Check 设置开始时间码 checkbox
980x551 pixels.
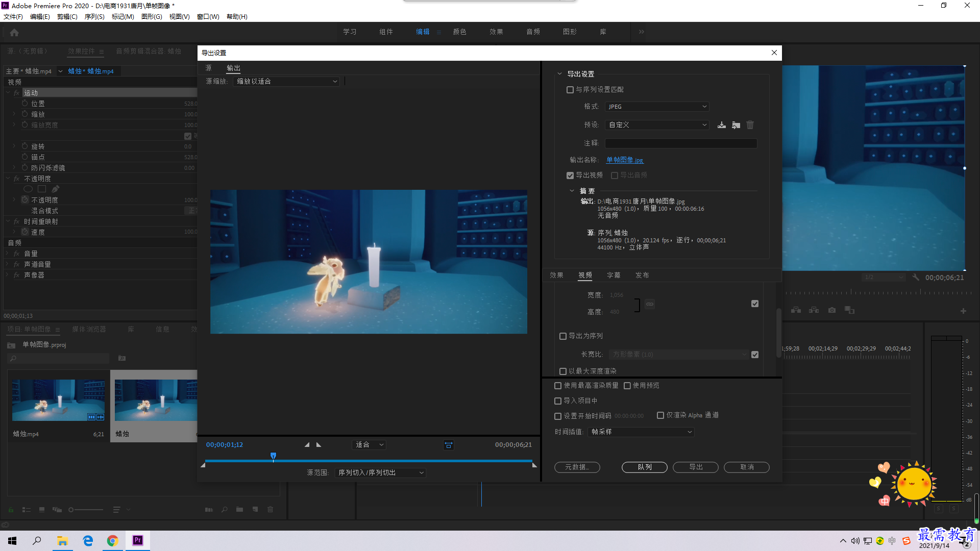pos(558,416)
